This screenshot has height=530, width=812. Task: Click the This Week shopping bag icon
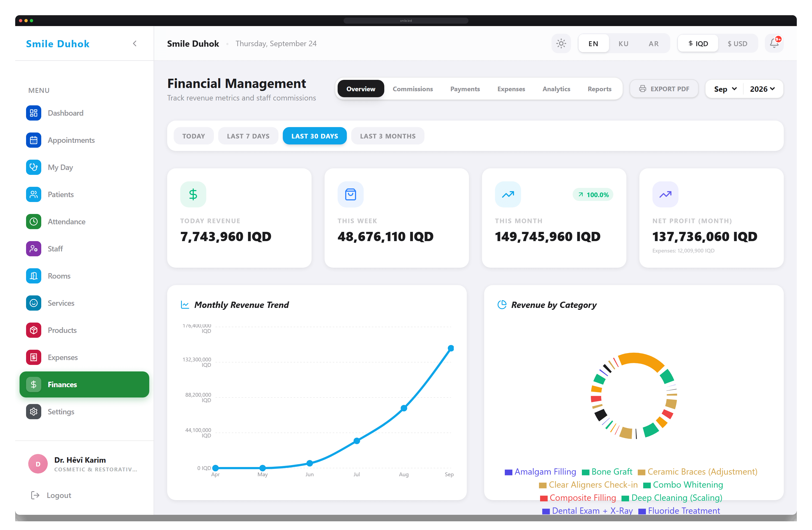[350, 194]
